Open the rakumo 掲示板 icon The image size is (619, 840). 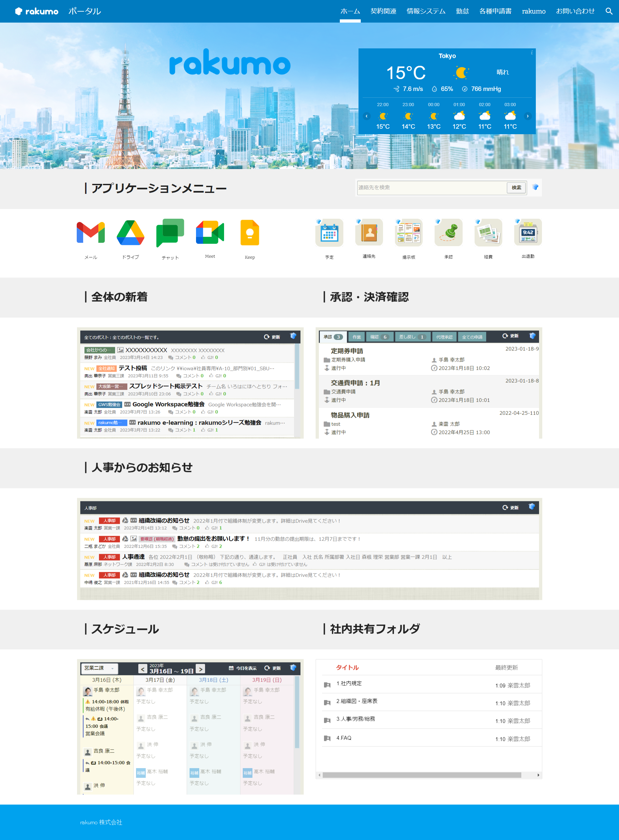(x=409, y=233)
